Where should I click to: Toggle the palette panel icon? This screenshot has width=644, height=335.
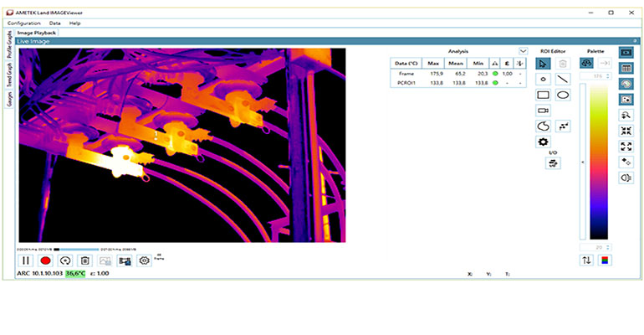tap(626, 84)
